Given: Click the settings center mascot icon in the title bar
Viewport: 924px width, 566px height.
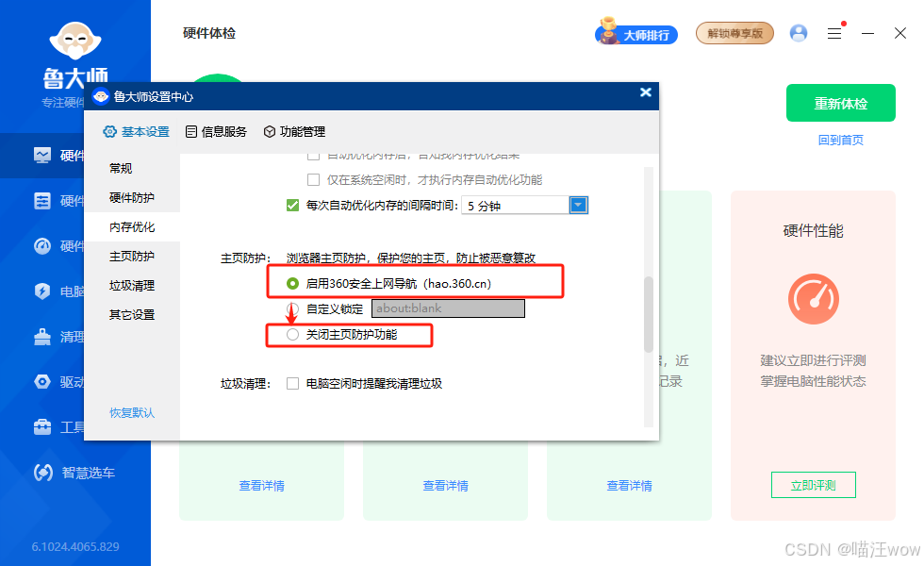Looking at the screenshot, I should point(101,96).
